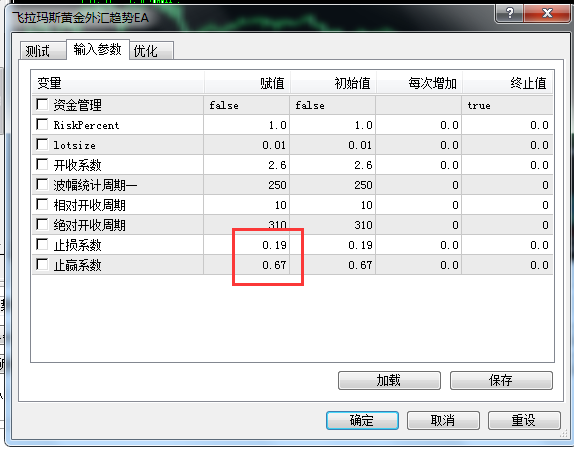Select 绝对开收周期 赋值 cell 310

click(x=246, y=225)
